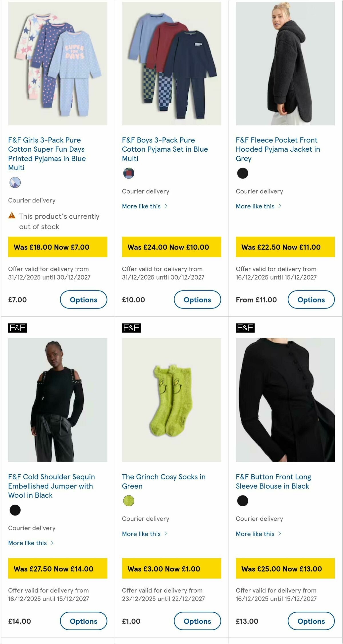This screenshot has height=644, width=343.
Task: Click the F&F brand badge above Grinch socks
Action: coord(131,328)
